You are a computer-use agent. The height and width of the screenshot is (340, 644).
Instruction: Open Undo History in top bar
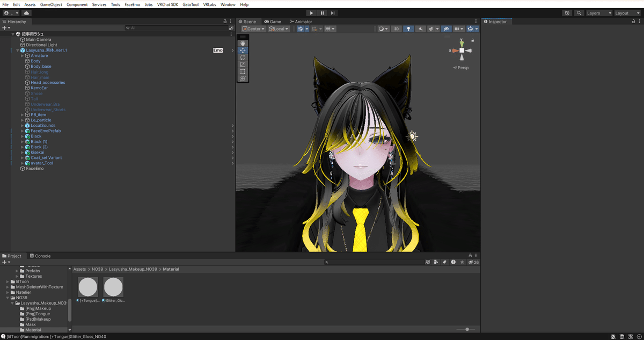(568, 13)
